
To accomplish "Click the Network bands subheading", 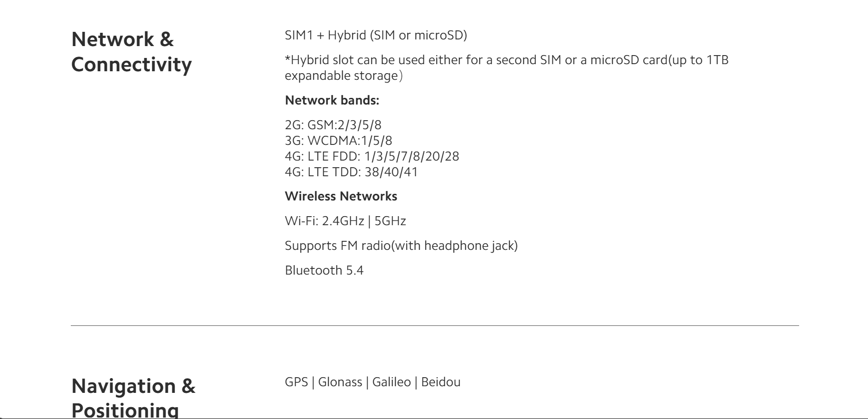I will 332,100.
